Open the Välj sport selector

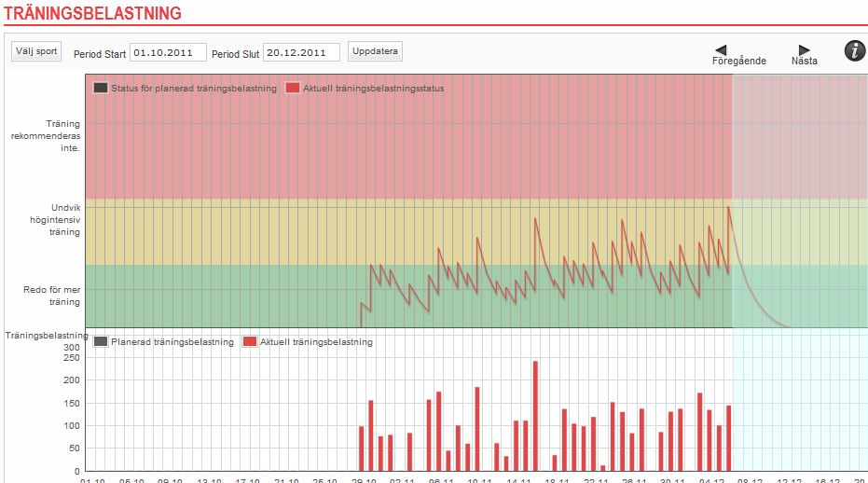click(35, 51)
